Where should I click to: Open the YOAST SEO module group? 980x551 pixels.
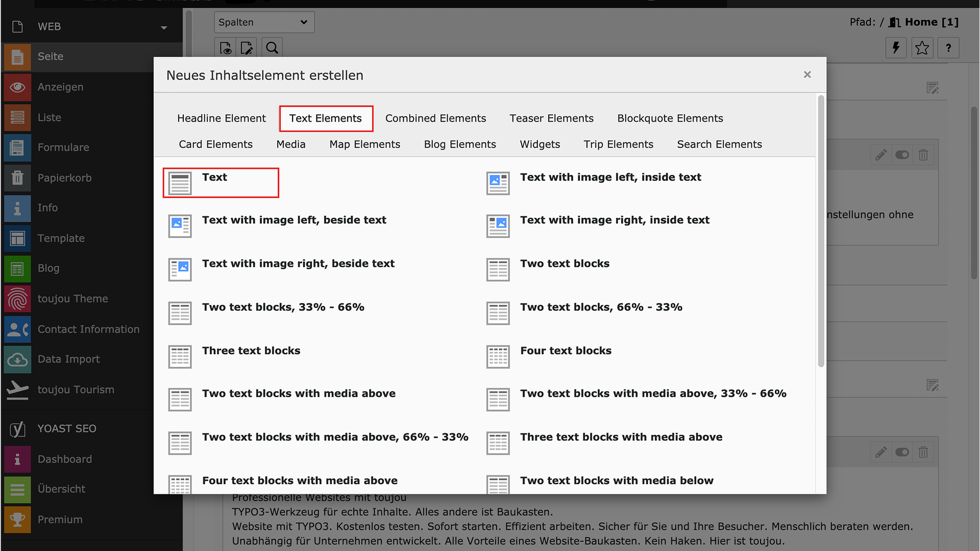(66, 429)
